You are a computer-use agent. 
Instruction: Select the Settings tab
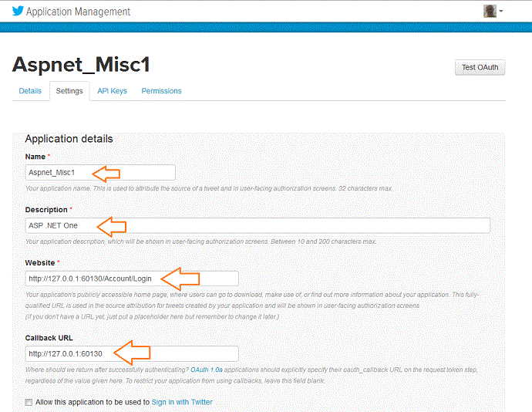69,91
